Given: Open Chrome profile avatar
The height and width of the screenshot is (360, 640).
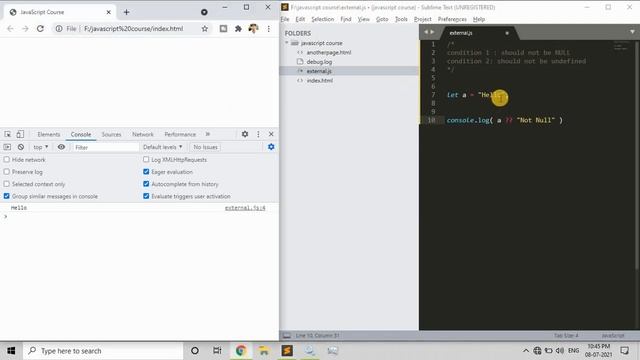Looking at the screenshot, I should click(x=253, y=29).
